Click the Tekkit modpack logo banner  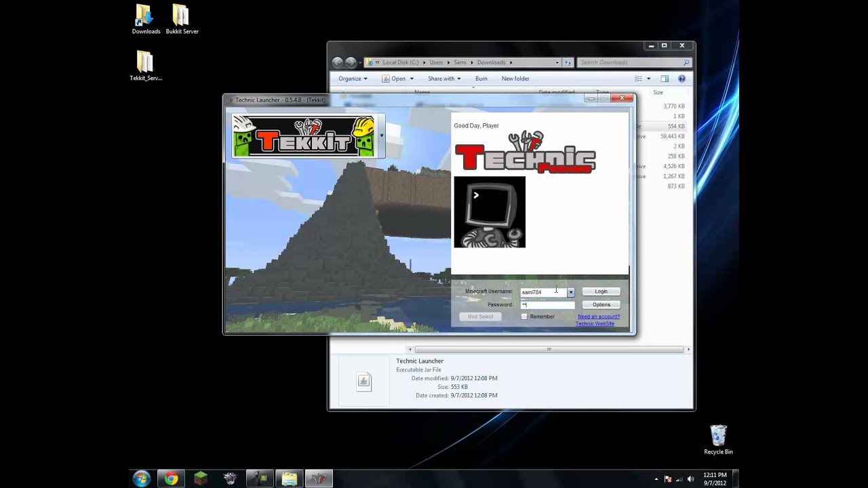point(304,136)
